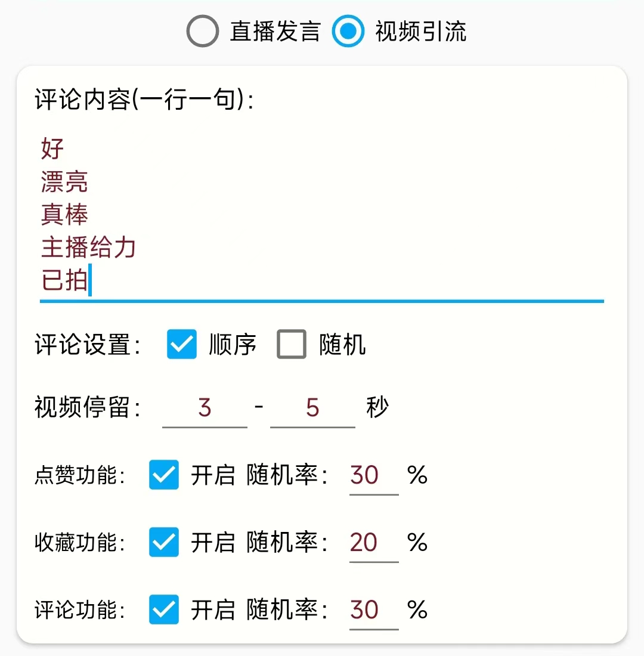
Task: Enable the 随机 random comment checkbox
Action: point(291,344)
